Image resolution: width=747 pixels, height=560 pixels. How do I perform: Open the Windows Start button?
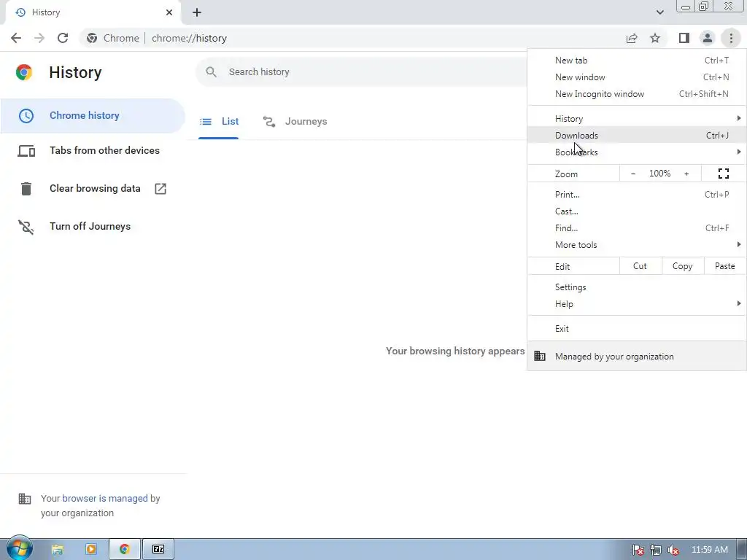[x=19, y=548]
